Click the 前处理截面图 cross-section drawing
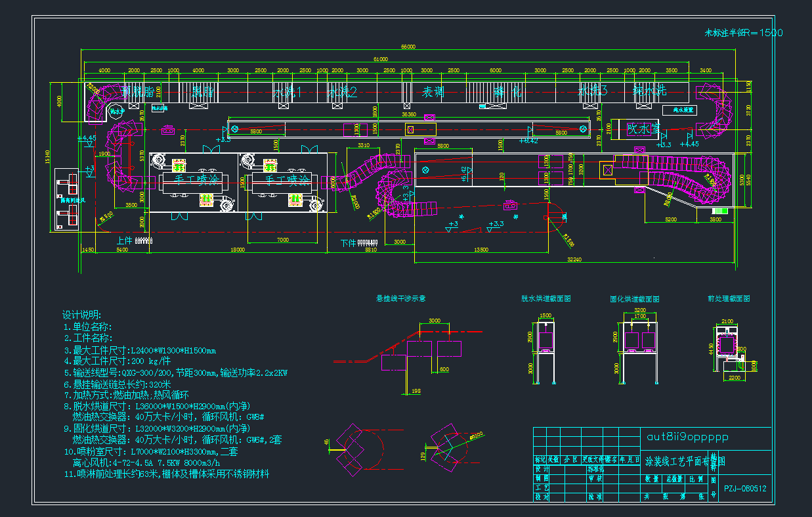This screenshot has height=517, width=812. click(729, 348)
